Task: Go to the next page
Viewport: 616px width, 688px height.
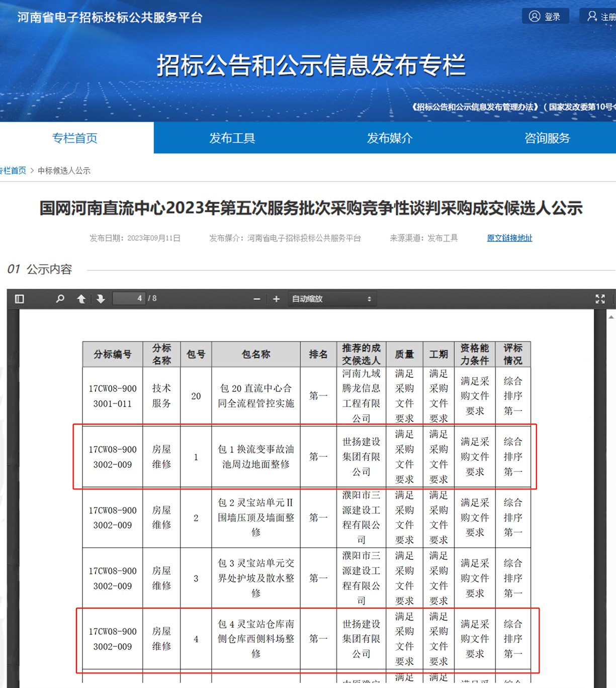Action: click(x=101, y=299)
